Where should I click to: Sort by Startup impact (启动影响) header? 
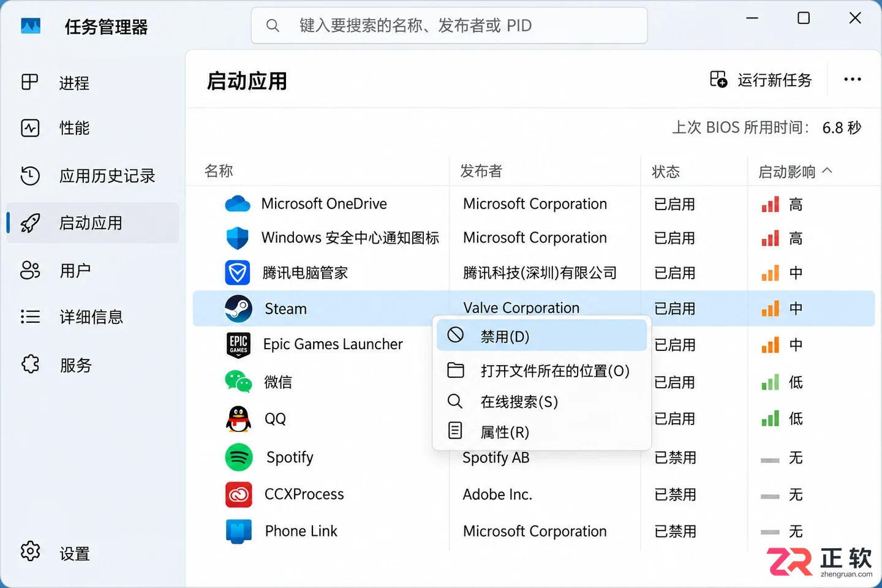[x=787, y=171]
